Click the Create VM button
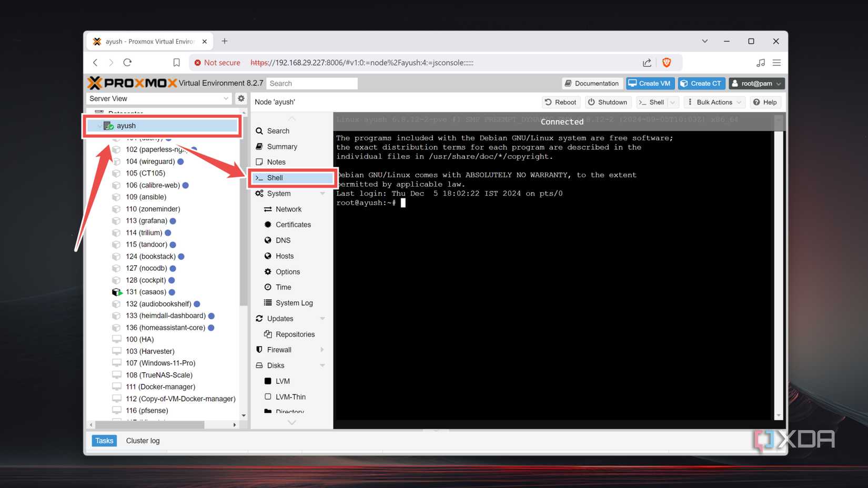The height and width of the screenshot is (488, 868). 650,83
